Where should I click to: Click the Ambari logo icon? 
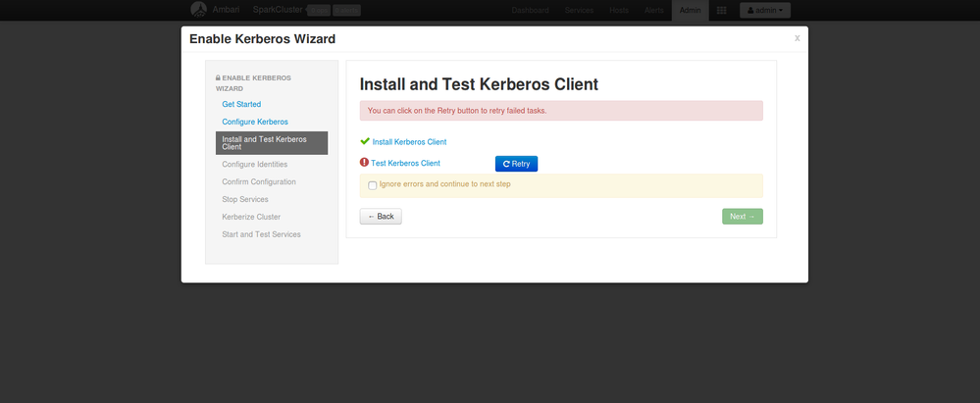[x=198, y=10]
